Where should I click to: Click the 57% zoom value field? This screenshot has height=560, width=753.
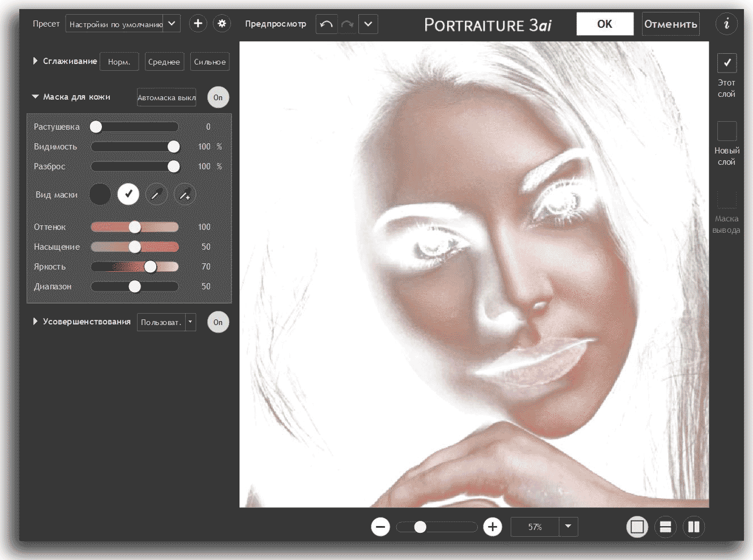click(x=535, y=527)
